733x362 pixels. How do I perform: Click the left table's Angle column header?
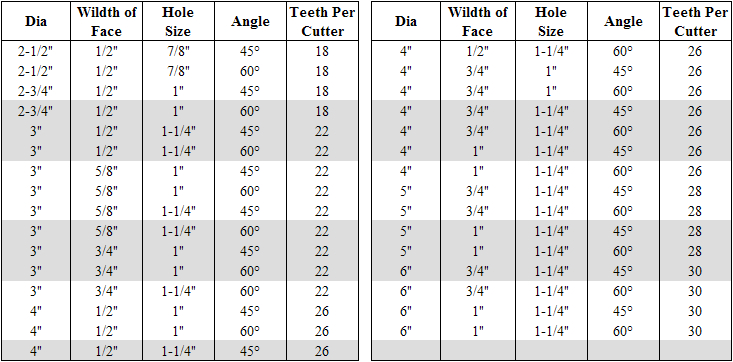click(x=251, y=22)
